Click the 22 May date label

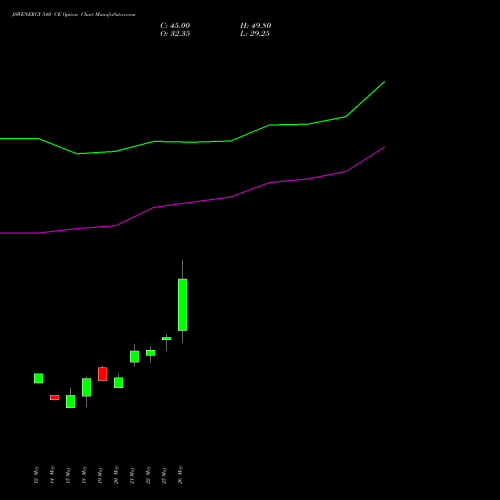pos(148,475)
